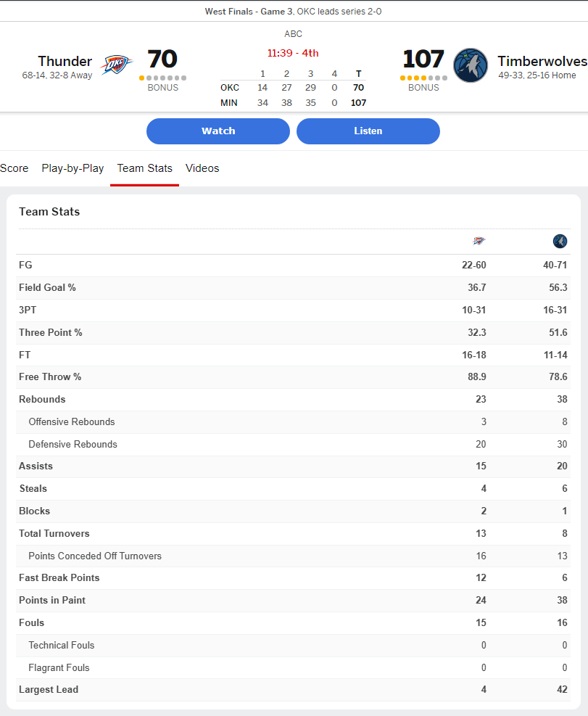Open the Watch button
588x716 pixels.
(x=218, y=131)
